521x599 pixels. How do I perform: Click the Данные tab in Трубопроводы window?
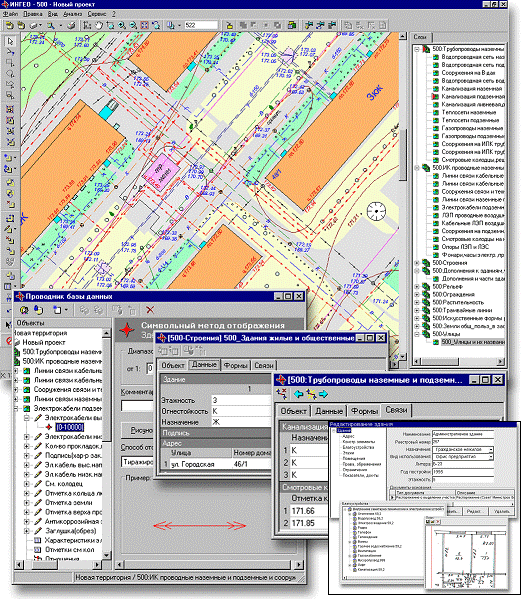pyautogui.click(x=329, y=411)
